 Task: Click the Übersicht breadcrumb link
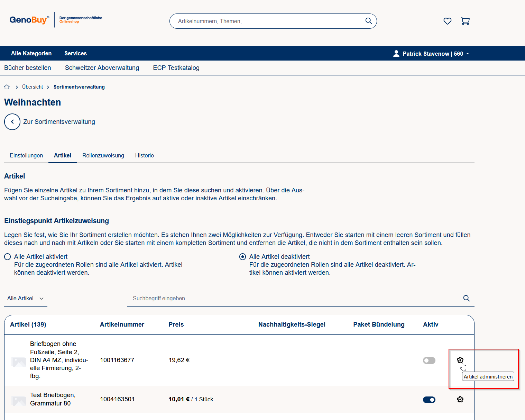coord(33,87)
